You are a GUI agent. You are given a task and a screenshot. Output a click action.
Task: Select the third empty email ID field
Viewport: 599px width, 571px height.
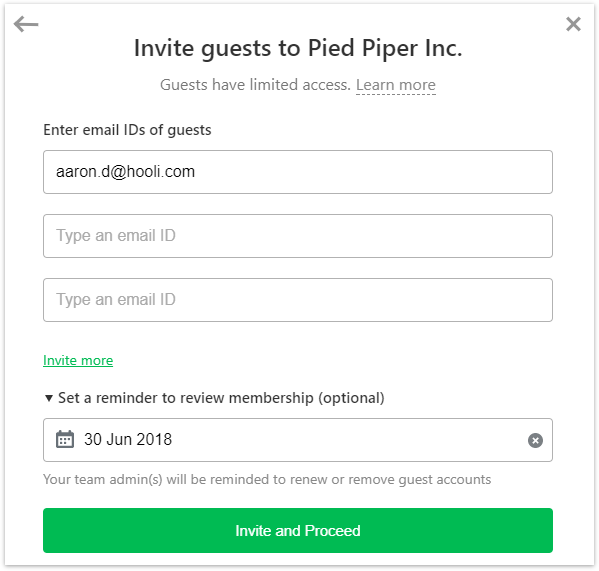point(298,300)
